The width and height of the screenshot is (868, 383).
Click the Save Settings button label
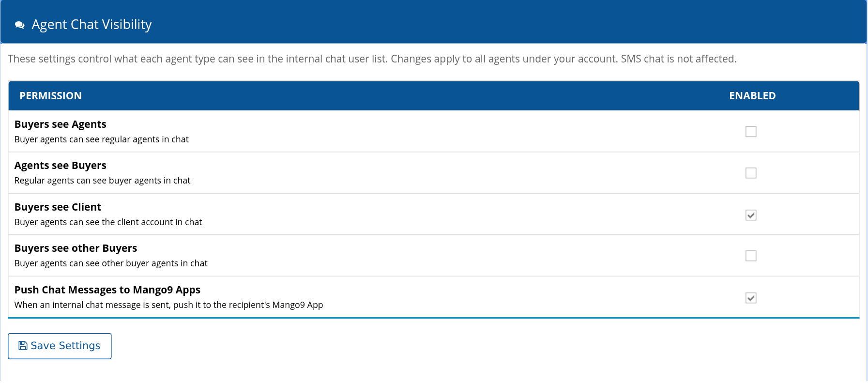pyautogui.click(x=65, y=346)
